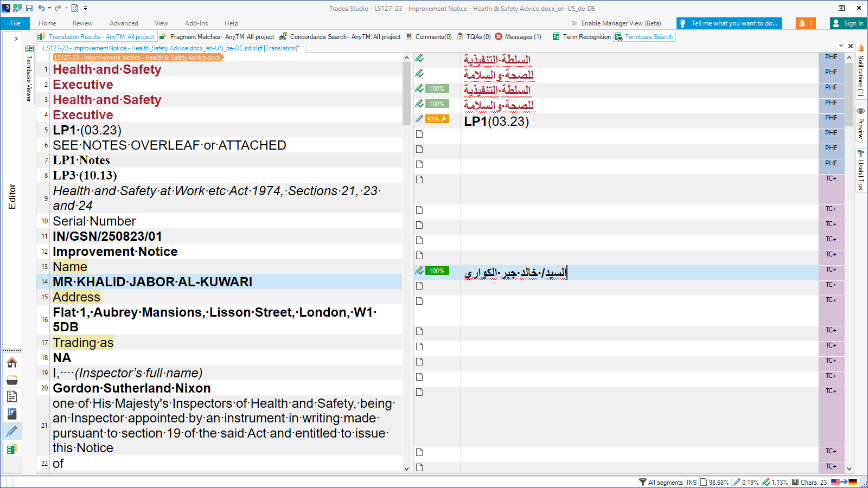Click the 100% match badge on segment 3

[x=437, y=88]
